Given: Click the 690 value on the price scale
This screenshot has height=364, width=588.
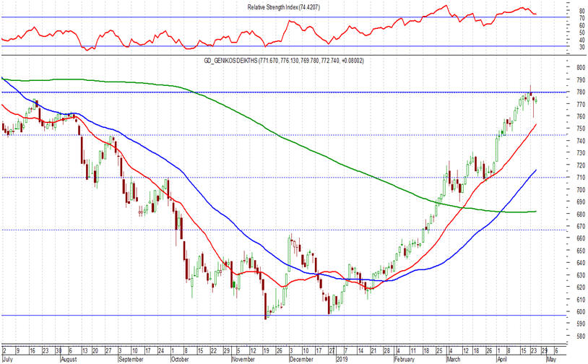Looking at the screenshot, I should [x=581, y=202].
